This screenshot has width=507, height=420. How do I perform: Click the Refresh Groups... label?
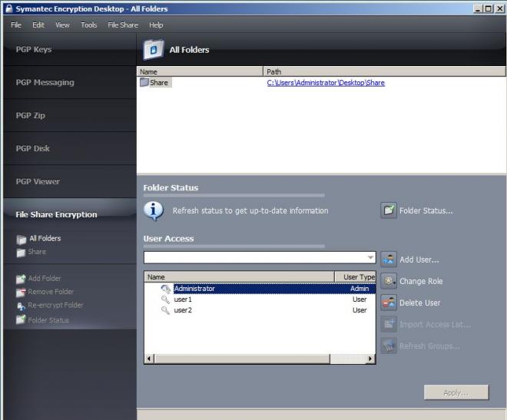tap(429, 346)
